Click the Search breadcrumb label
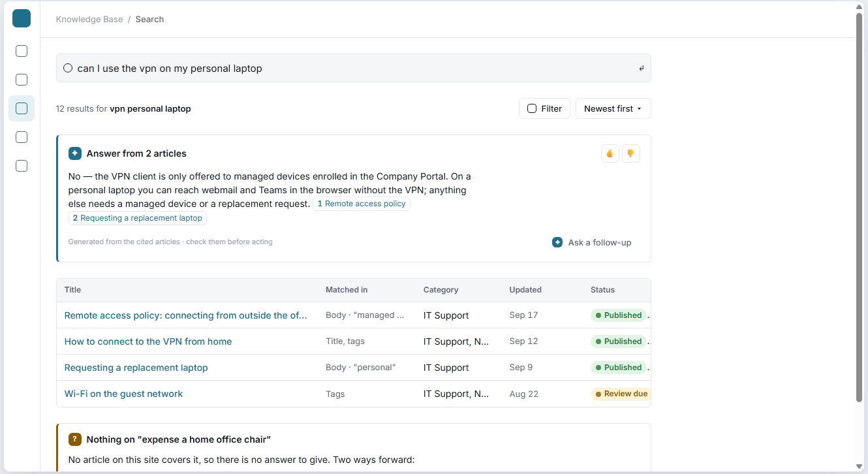The image size is (868, 474). coord(149,19)
